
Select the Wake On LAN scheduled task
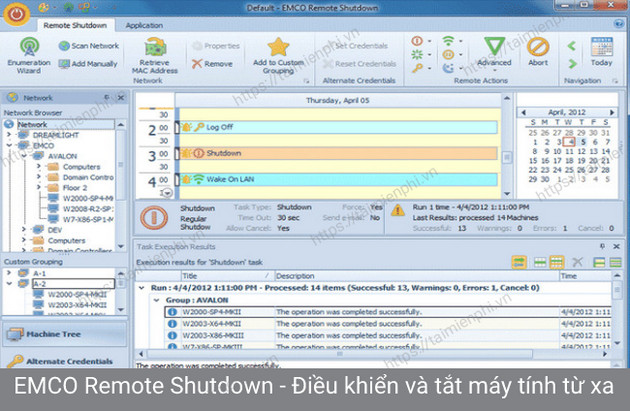(x=338, y=179)
